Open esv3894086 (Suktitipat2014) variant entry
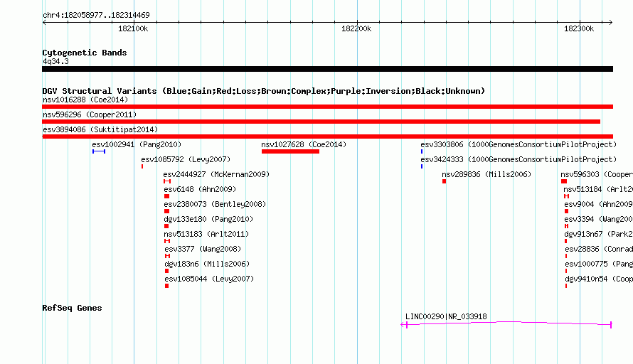 (100, 129)
